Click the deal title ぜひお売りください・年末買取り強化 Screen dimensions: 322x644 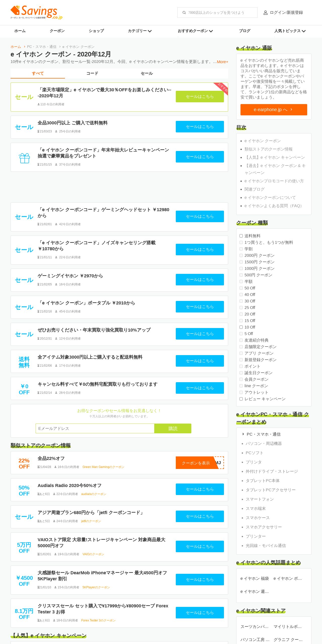point(94,330)
